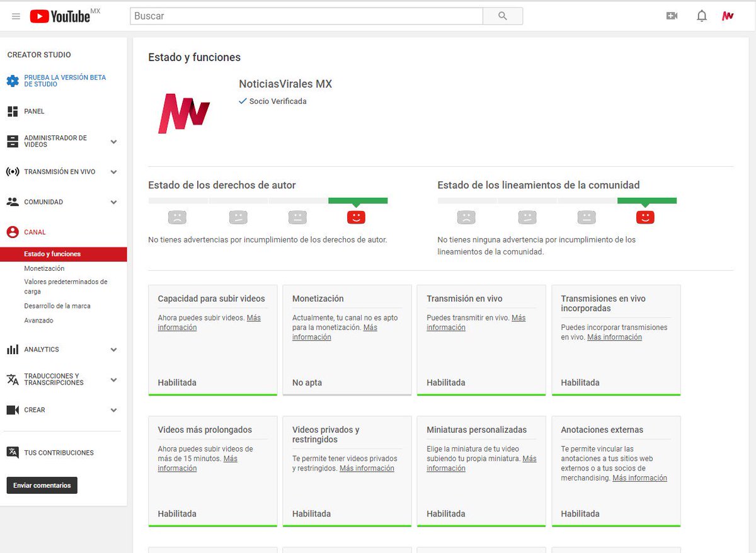Screen dimensions: 756x553
Task: Open Avanzado channel settings
Action: coord(38,320)
